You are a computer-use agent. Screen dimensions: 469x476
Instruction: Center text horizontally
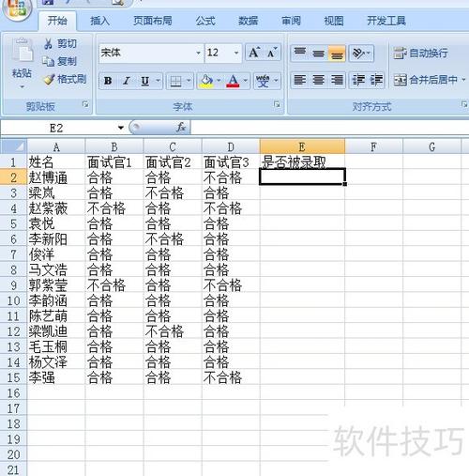pos(318,80)
